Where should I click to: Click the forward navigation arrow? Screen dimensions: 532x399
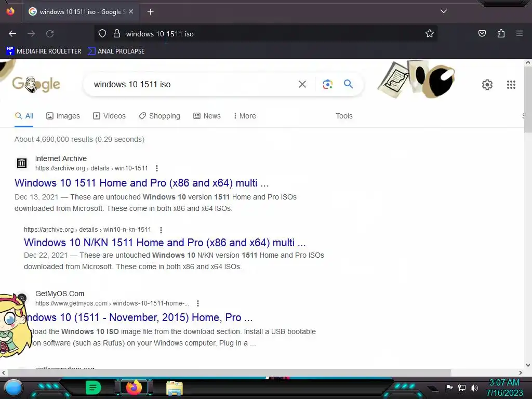[x=31, y=34]
